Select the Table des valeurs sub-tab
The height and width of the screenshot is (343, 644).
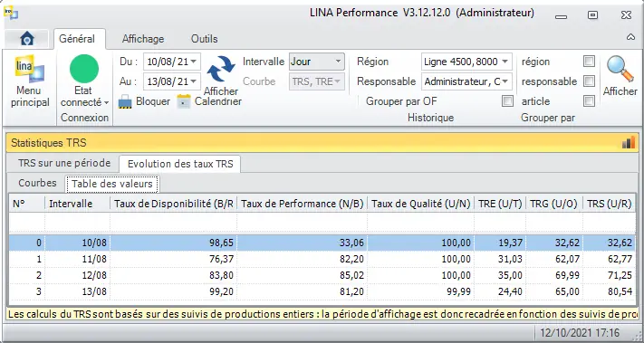(112, 184)
